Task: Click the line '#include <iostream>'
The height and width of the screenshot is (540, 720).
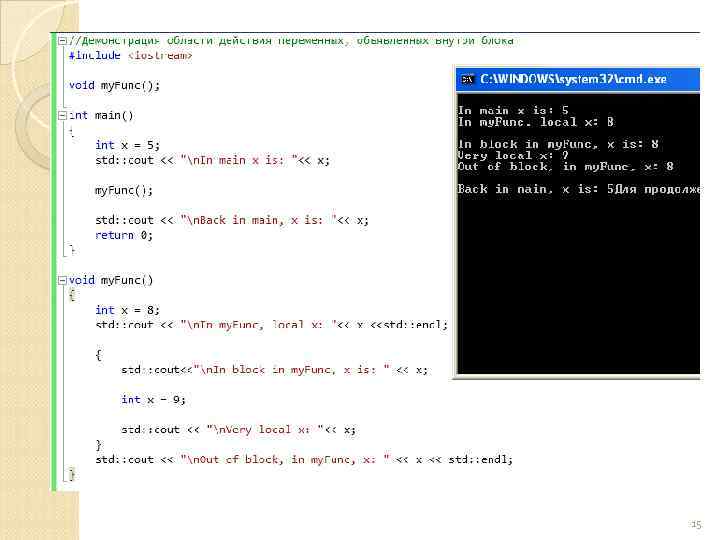Action: pos(130,56)
